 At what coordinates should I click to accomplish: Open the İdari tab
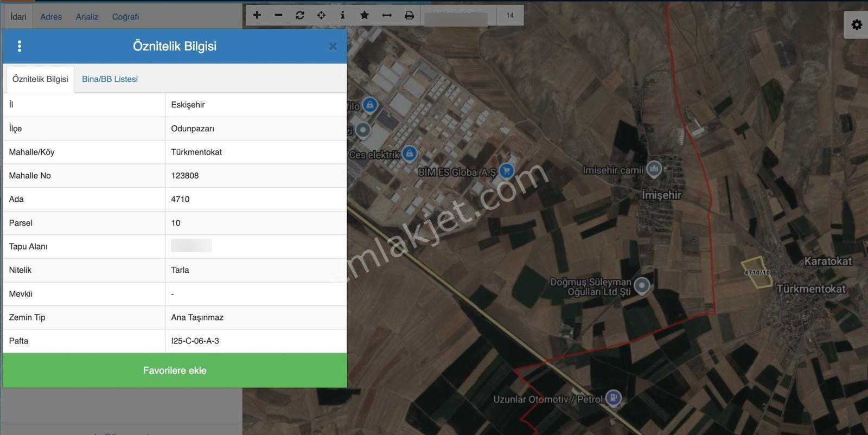[x=18, y=17]
